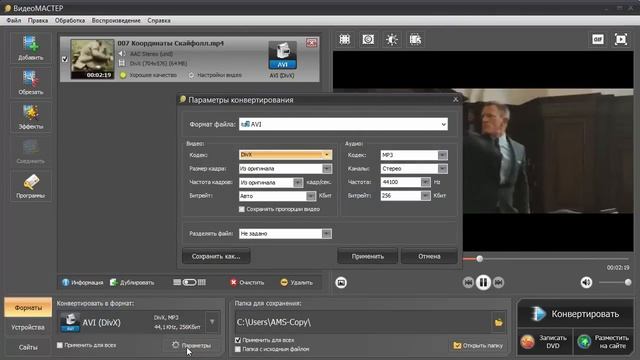This screenshot has width=640, height=360.
Task: Open the Размер кадра dropdown
Action: (285, 169)
